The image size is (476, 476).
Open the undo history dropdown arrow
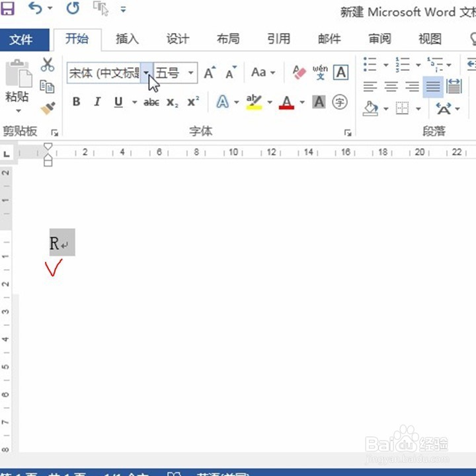coord(50,8)
